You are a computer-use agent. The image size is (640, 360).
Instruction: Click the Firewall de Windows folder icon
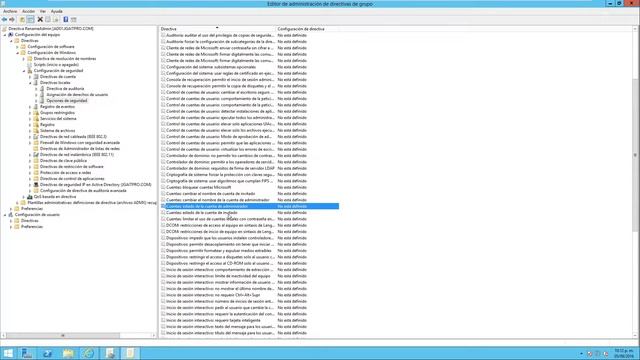pyautogui.click(x=36, y=143)
